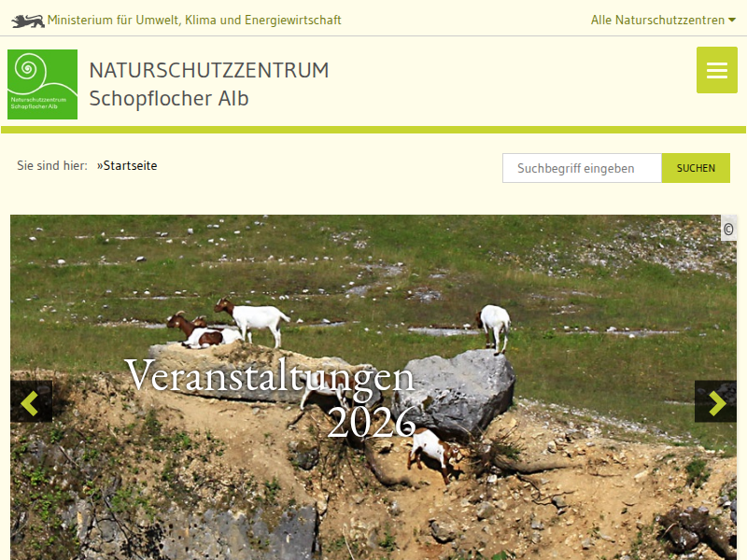Viewport: 747px width, 560px height.
Task: Click the NATURSCHUTZZENTRUM site title
Action: coord(208,71)
